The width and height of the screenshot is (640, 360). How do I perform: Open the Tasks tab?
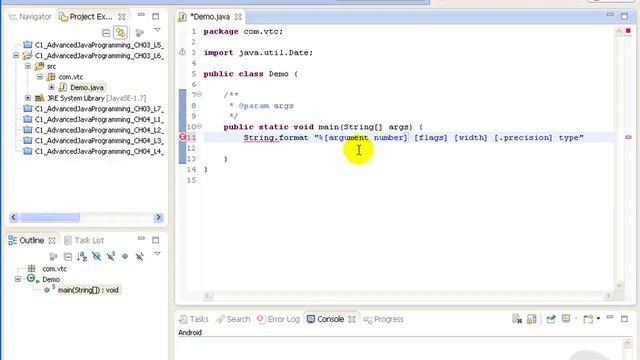[x=194, y=319]
